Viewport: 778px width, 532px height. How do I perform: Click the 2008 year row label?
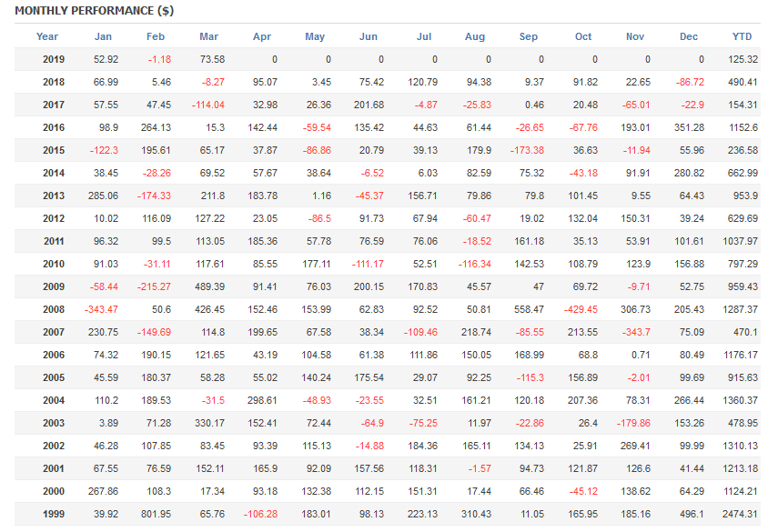[x=54, y=309]
